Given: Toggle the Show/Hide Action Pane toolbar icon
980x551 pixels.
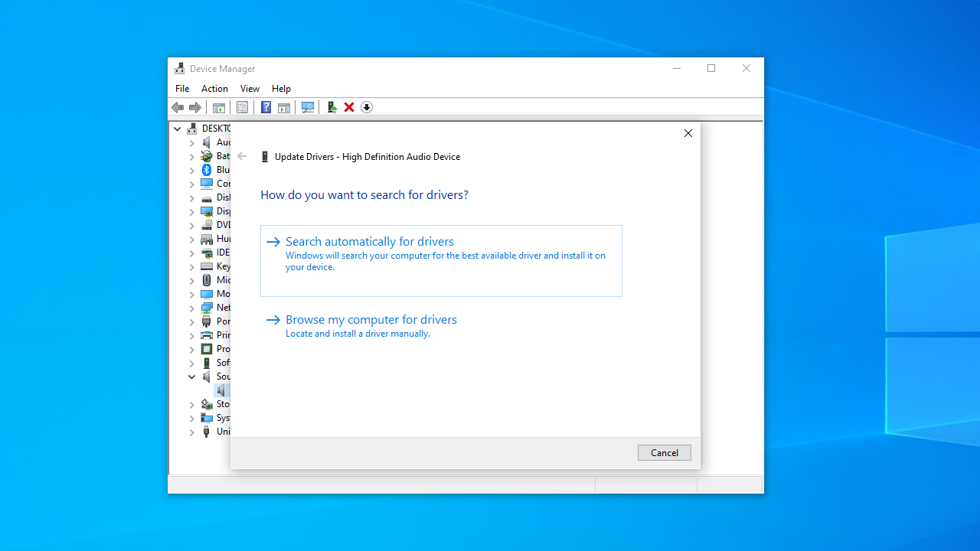Looking at the screenshot, I should click(283, 108).
